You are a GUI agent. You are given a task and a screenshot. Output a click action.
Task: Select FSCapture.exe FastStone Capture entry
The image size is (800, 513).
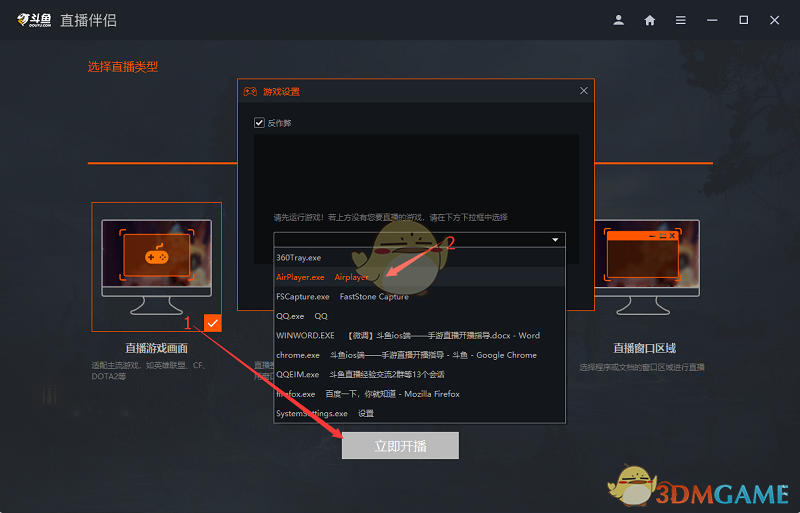419,296
